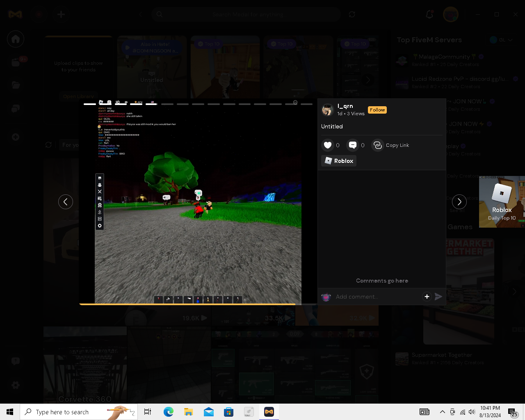Screen dimensions: 525x420
Task: Seek on the orange clip progress bar
Action: [198, 304]
